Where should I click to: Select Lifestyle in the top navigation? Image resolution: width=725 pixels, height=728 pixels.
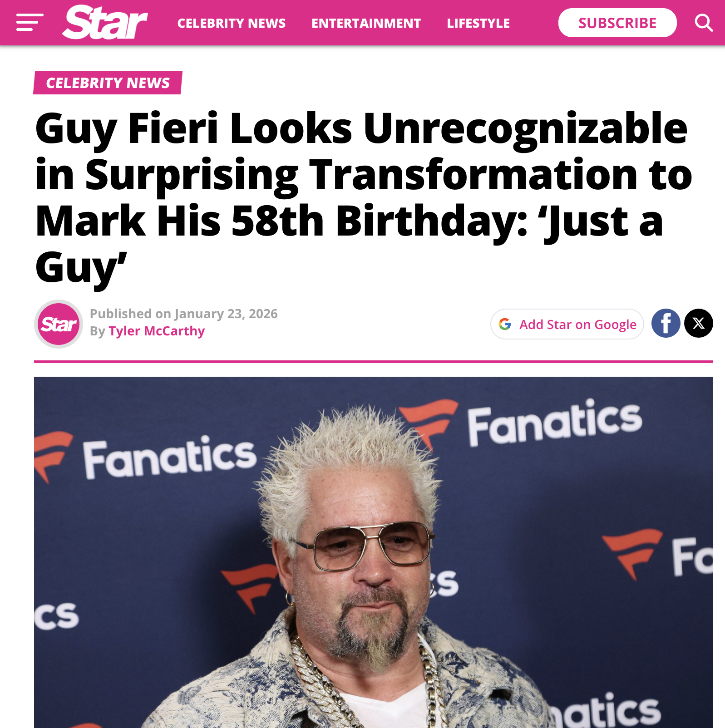(478, 23)
